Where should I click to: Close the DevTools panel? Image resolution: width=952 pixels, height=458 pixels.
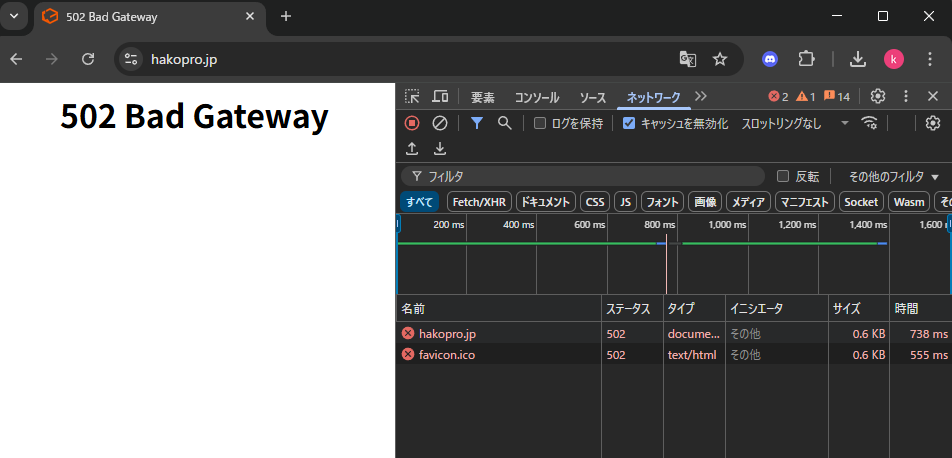933,96
